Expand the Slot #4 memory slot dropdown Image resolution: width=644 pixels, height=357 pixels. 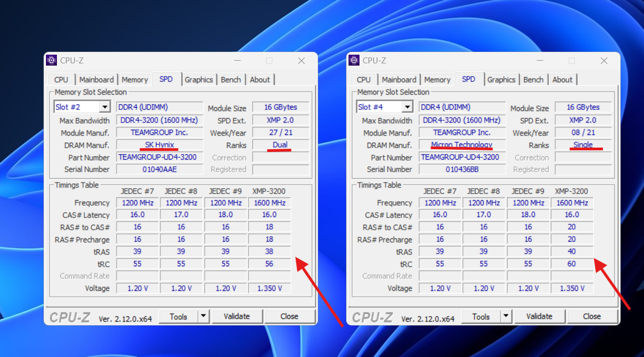coord(407,107)
